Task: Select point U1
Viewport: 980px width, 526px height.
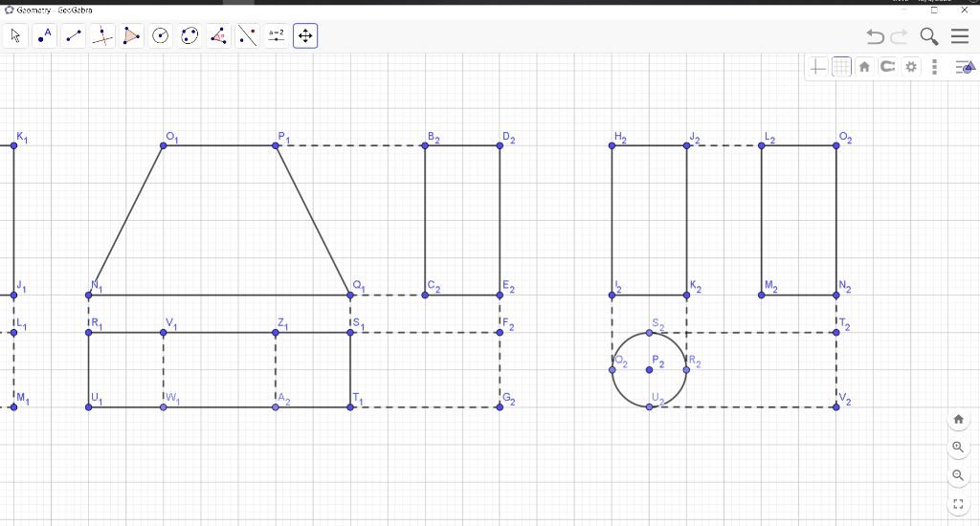Action: (89, 407)
